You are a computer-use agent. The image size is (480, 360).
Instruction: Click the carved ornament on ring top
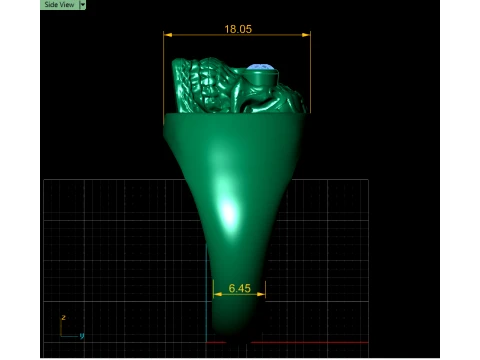[x=239, y=85]
